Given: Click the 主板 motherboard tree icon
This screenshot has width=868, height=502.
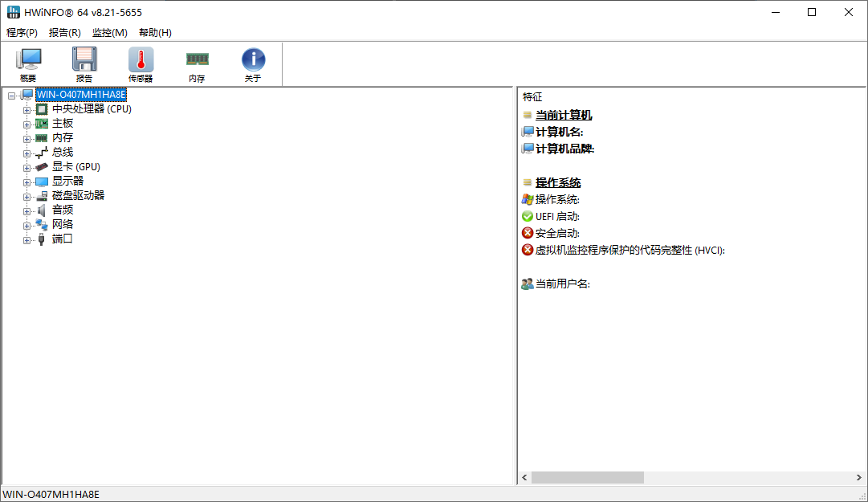Looking at the screenshot, I should 41,123.
